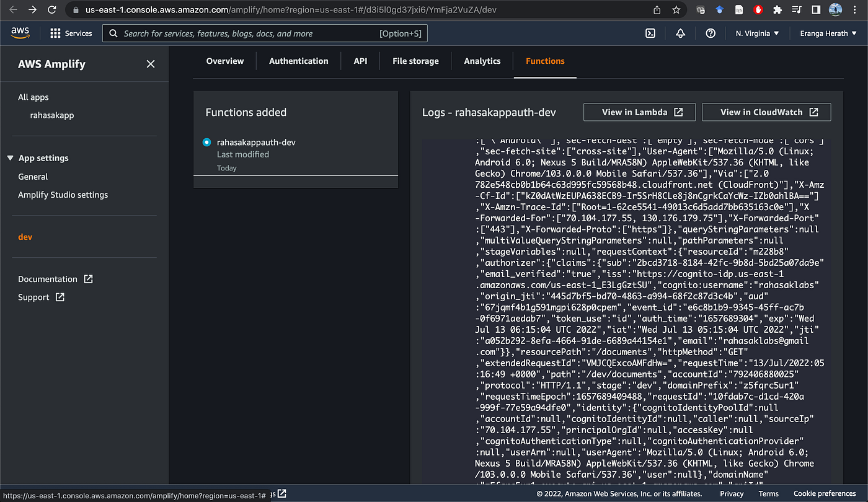868x502 pixels.
Task: Switch to the Overview tab
Action: tap(225, 61)
